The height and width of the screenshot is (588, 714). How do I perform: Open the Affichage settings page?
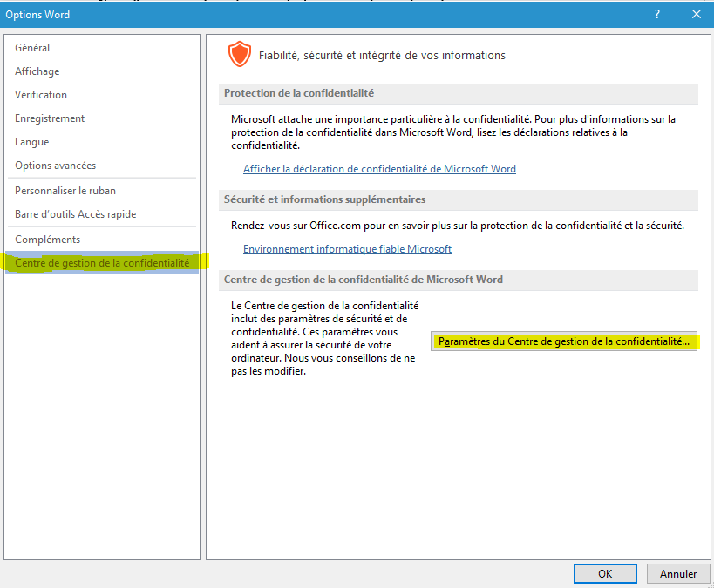(37, 71)
